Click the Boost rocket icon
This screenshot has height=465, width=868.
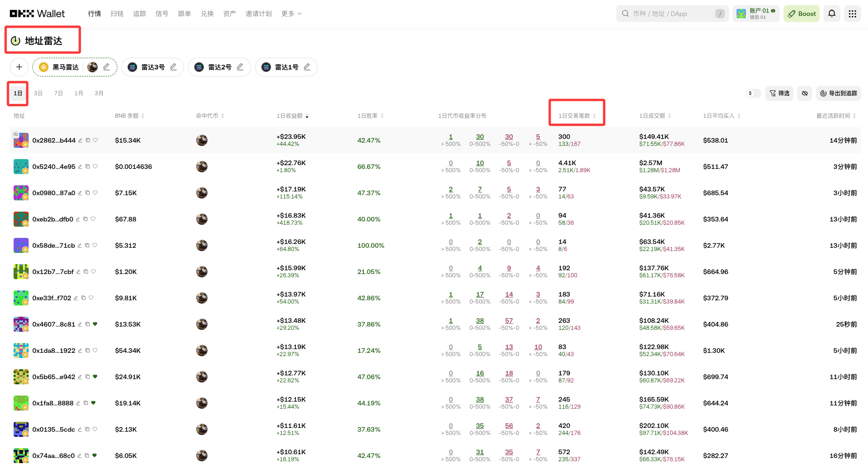791,13
